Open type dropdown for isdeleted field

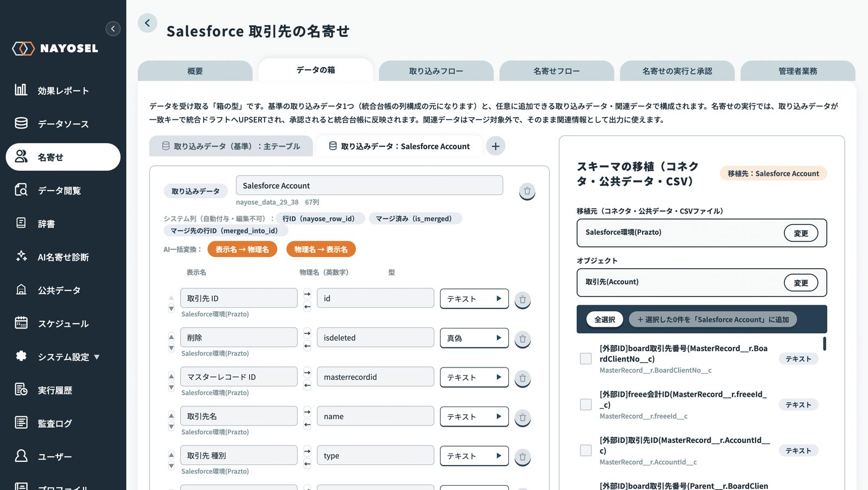474,338
